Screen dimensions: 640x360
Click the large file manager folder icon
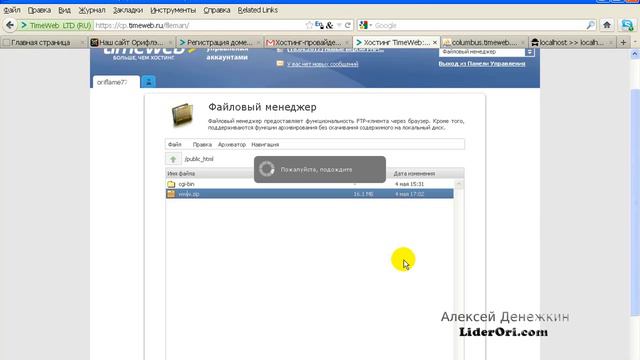click(182, 115)
